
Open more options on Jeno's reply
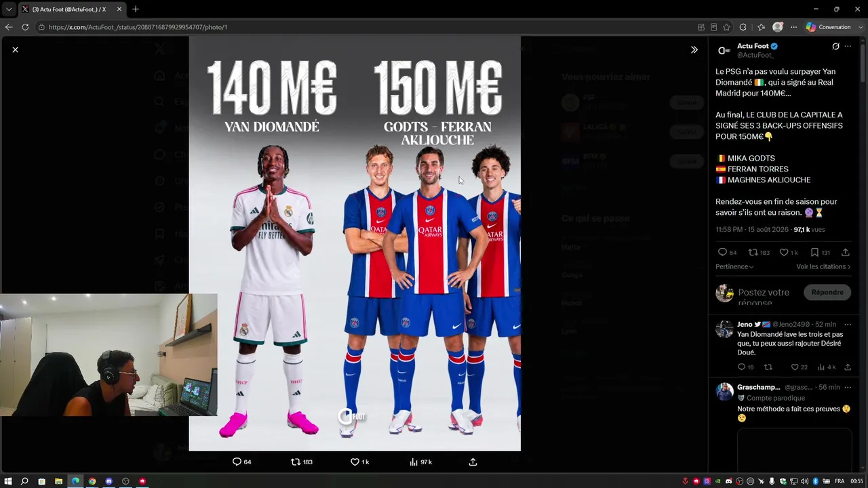click(x=848, y=325)
